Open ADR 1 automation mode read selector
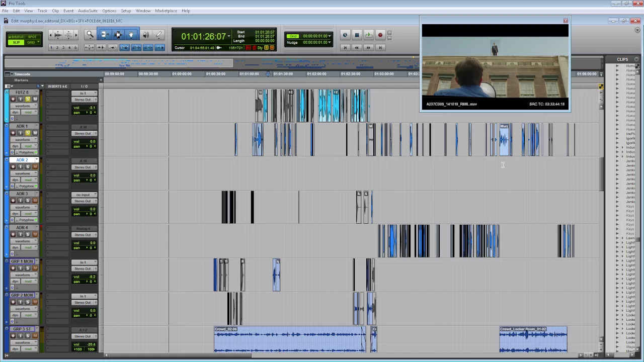The image size is (644, 362). pos(29,146)
